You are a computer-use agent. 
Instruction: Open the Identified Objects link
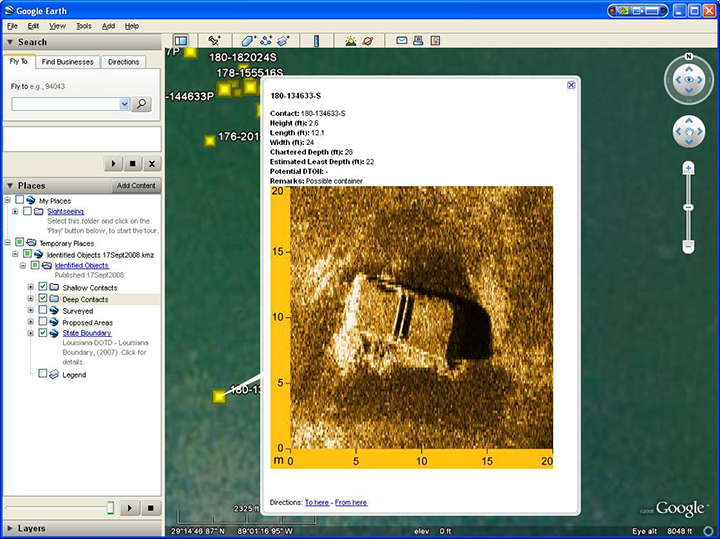click(82, 265)
